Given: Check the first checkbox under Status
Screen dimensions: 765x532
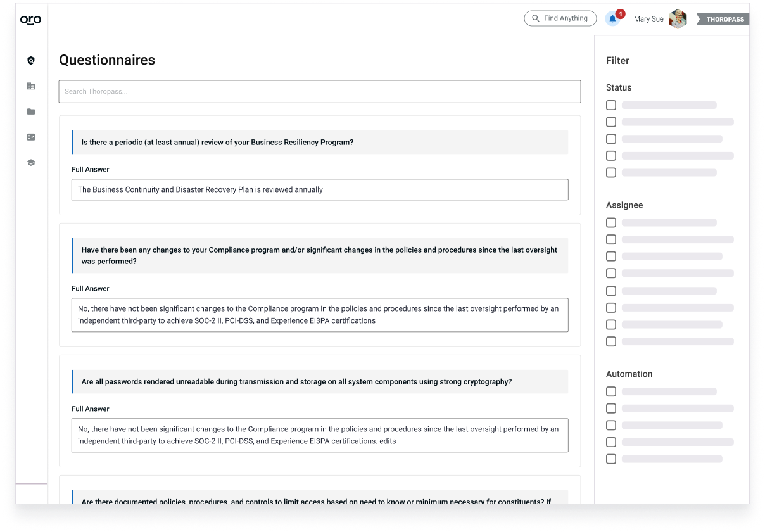Looking at the screenshot, I should 611,105.
